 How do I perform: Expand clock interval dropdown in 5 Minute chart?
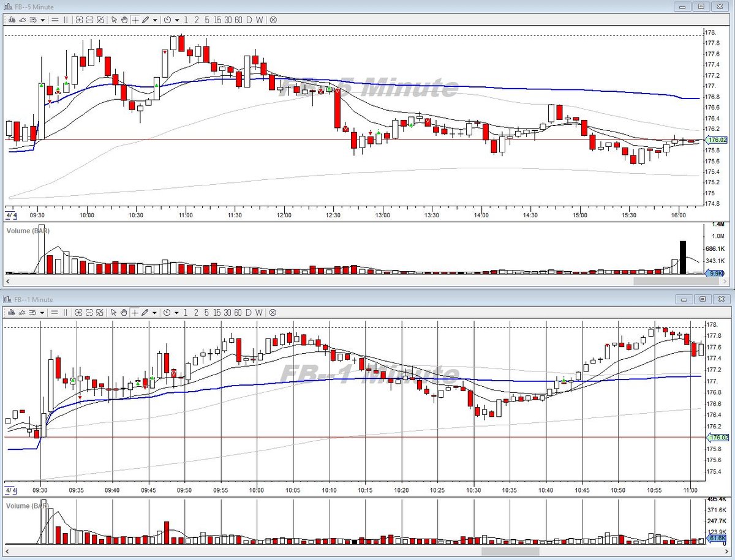[177, 20]
